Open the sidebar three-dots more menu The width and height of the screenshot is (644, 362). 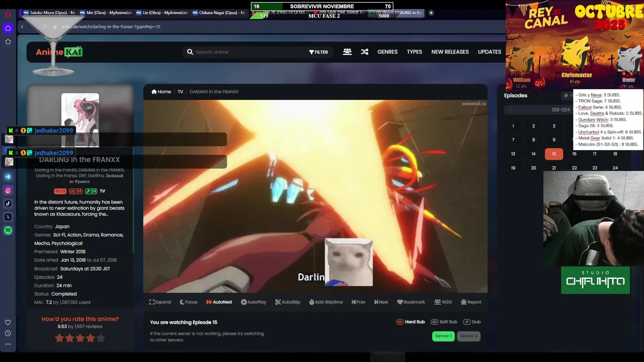click(x=8, y=344)
